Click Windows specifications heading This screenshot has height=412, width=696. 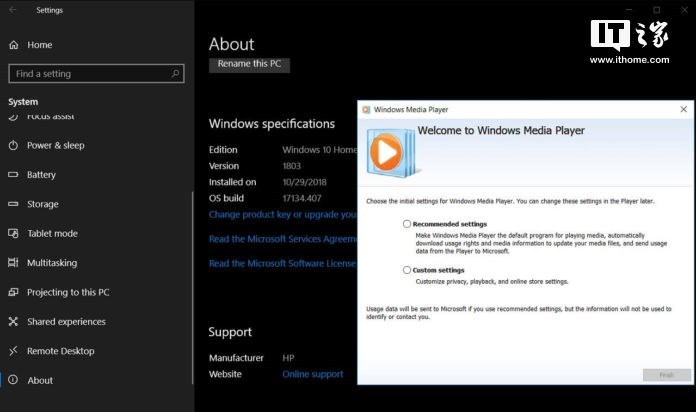point(272,123)
